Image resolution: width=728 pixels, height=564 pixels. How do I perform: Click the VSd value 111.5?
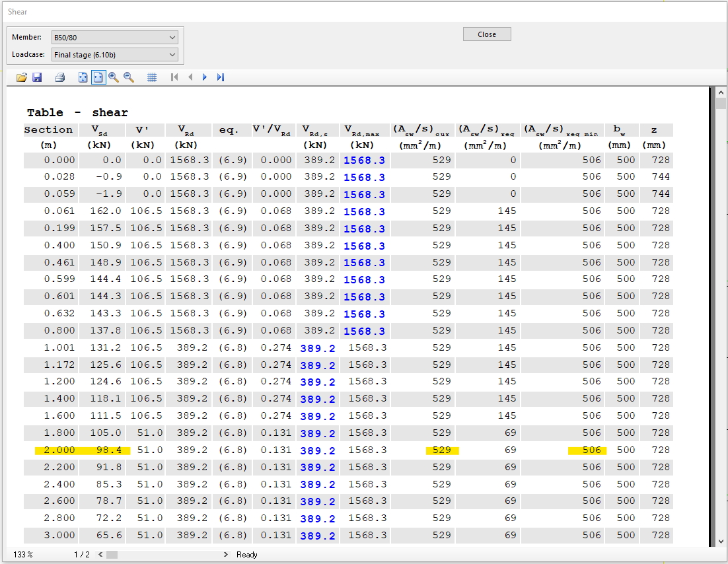pos(106,415)
